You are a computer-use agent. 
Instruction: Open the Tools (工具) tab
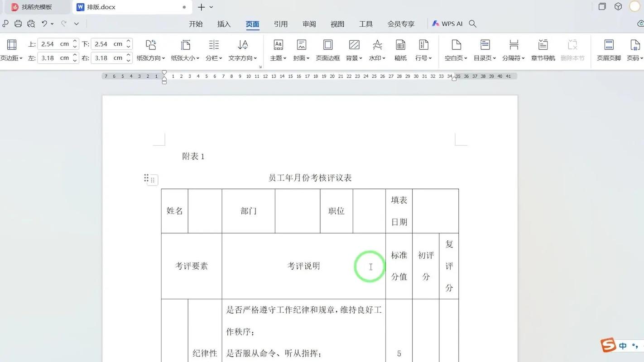pos(366,24)
